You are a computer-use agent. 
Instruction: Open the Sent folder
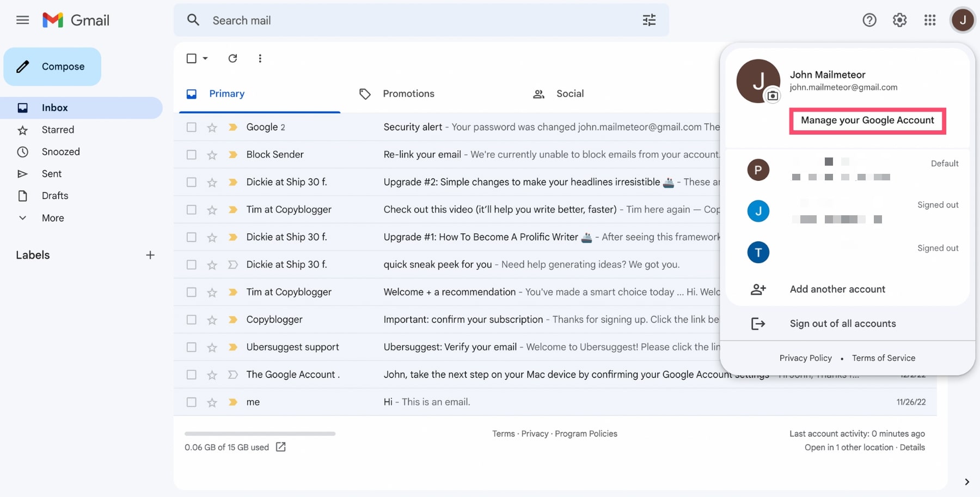[x=81, y=174]
